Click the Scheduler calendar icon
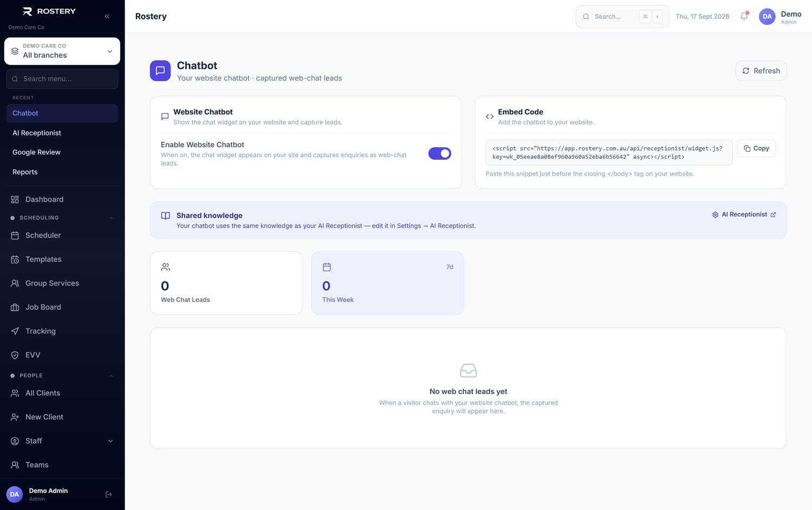The height and width of the screenshot is (510, 812). (x=15, y=236)
